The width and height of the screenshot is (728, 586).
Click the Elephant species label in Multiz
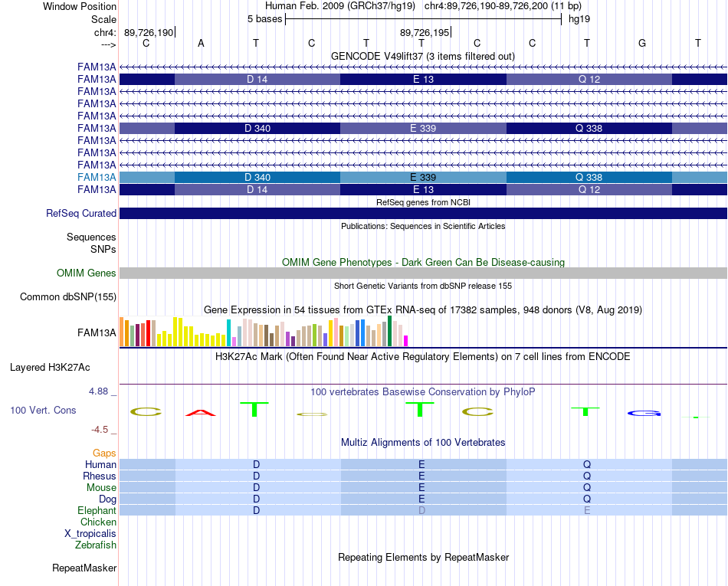click(x=97, y=511)
